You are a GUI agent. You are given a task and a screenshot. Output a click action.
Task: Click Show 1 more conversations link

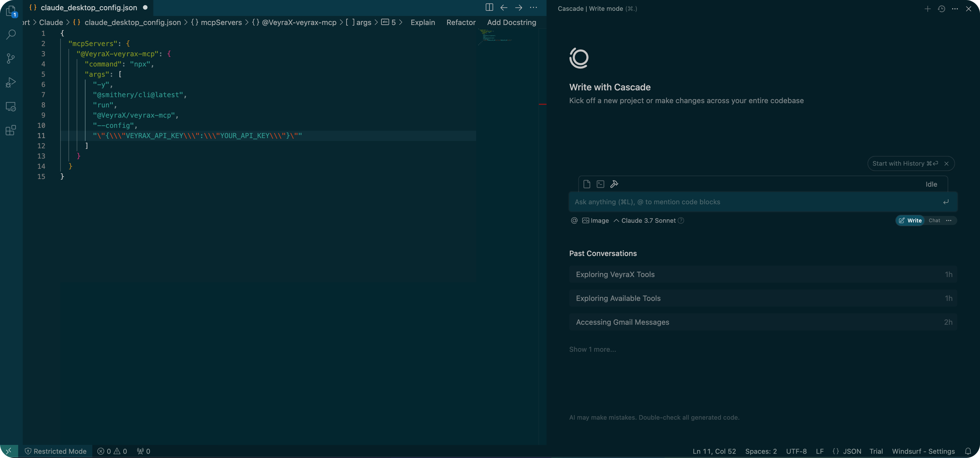click(x=592, y=349)
